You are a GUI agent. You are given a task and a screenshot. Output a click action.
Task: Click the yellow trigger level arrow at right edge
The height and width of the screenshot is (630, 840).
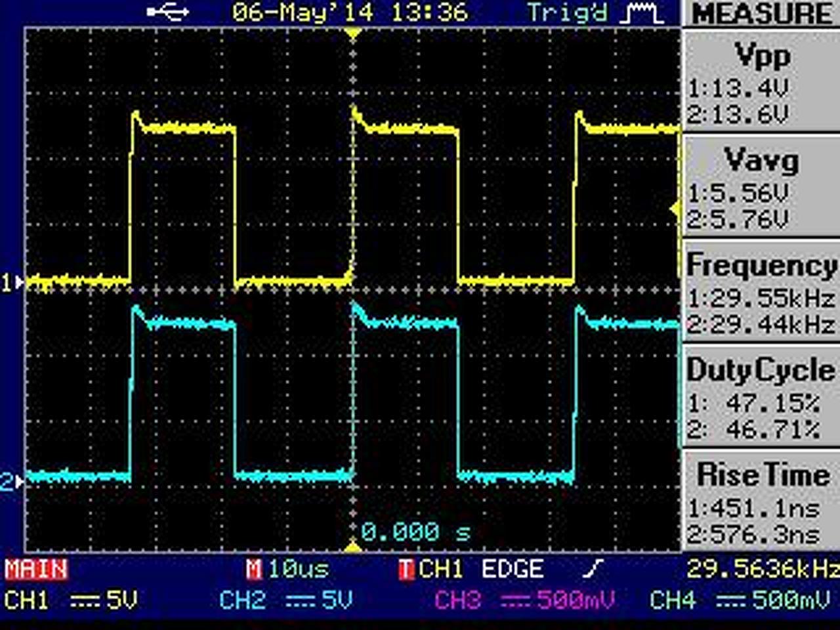coord(674,209)
